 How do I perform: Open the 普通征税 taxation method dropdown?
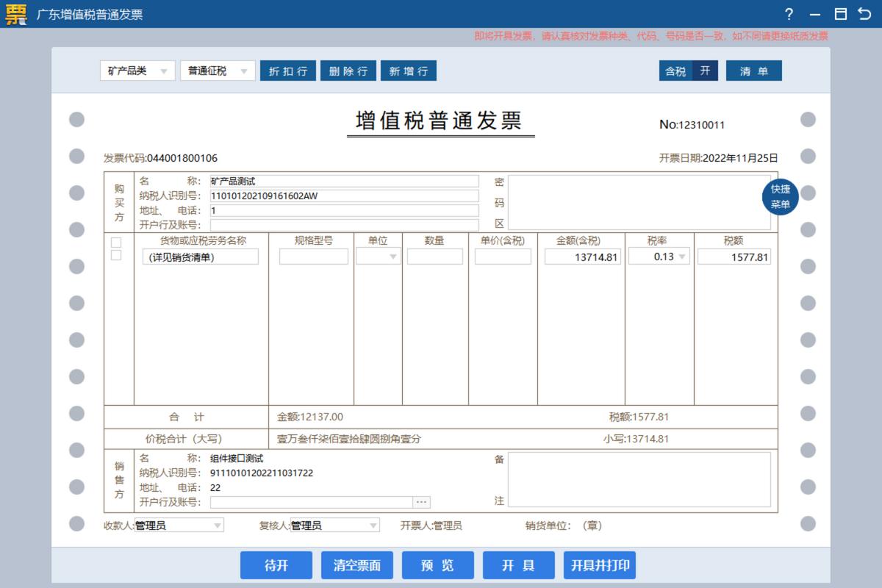[218, 71]
